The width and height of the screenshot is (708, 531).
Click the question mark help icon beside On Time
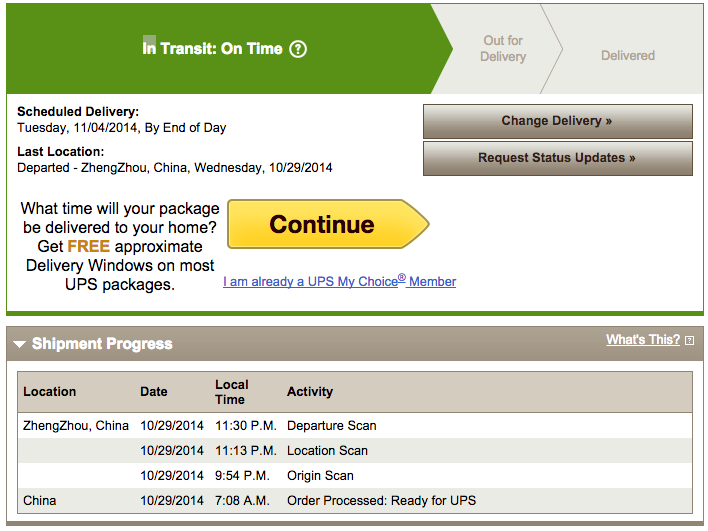(x=298, y=49)
